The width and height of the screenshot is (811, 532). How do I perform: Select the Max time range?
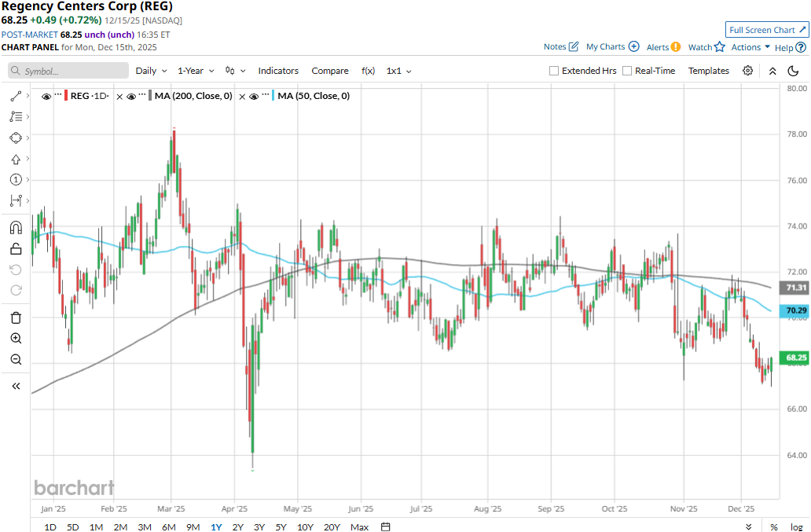click(x=359, y=526)
